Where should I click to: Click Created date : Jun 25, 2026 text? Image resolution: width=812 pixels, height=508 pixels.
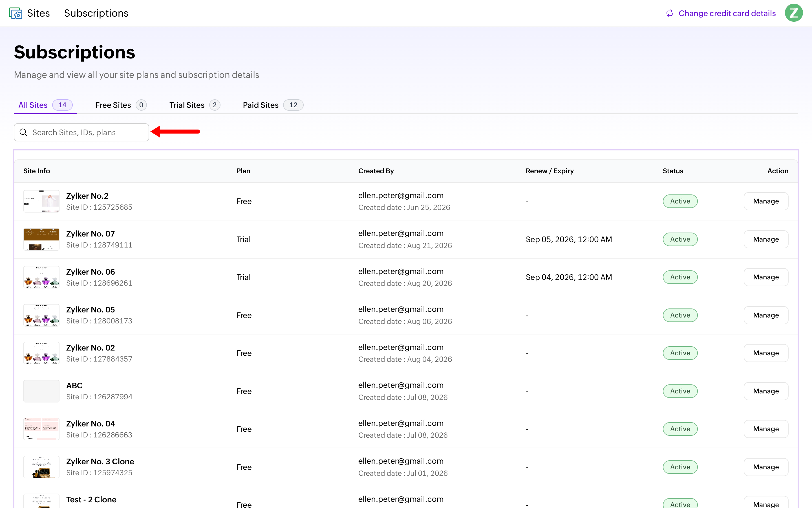tap(404, 207)
